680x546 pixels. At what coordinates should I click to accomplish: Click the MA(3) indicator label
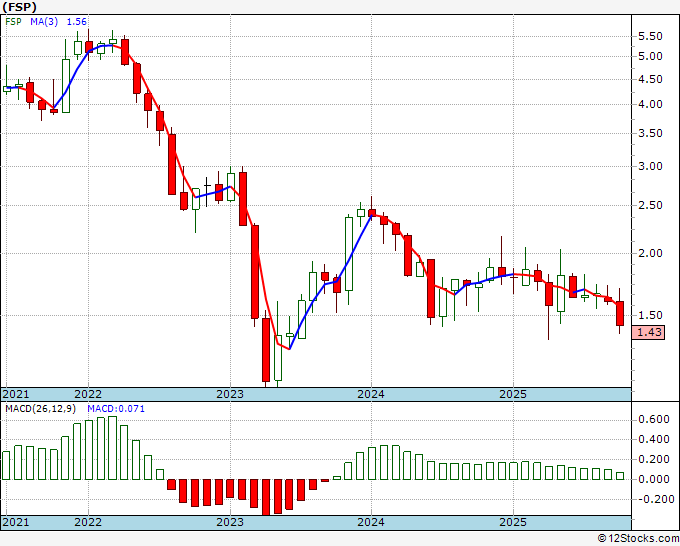click(x=44, y=21)
